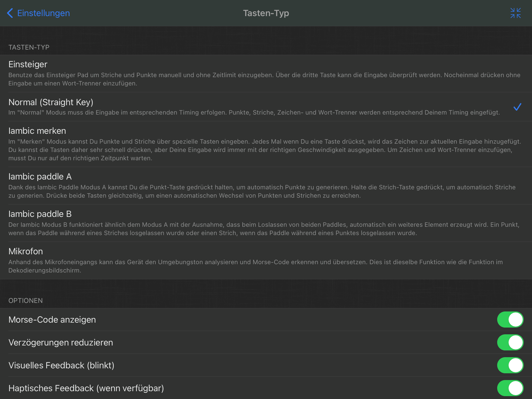This screenshot has width=532, height=399.
Task: Tap the collapse fullscreen arrows icon
Action: click(515, 13)
